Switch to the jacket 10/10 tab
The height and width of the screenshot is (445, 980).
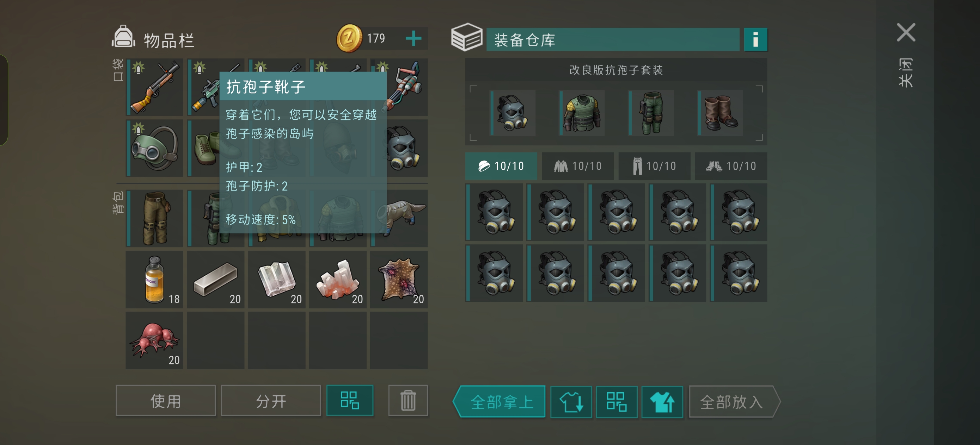[x=577, y=166]
